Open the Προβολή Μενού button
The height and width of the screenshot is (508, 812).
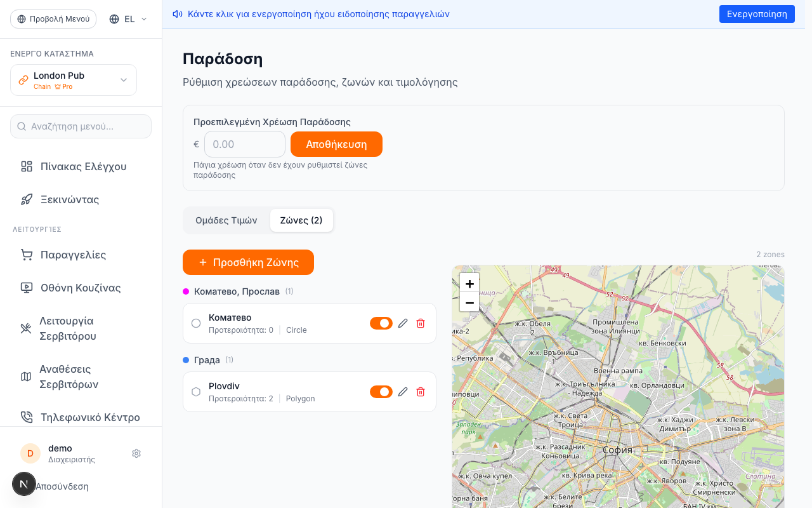pyautogui.click(x=53, y=19)
